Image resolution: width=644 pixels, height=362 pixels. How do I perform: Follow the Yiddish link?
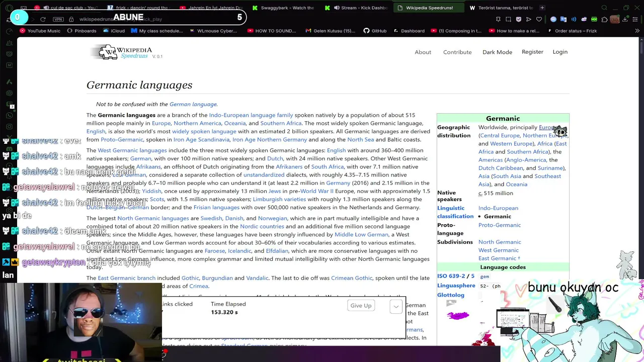(151, 191)
